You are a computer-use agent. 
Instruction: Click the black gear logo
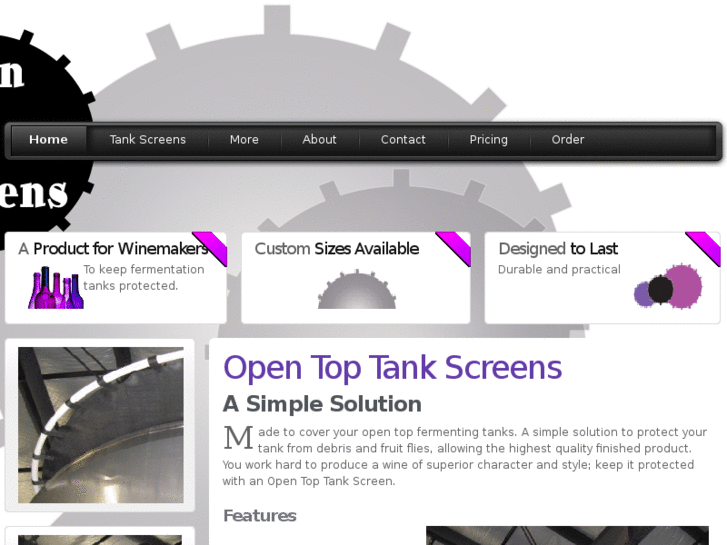(x=44, y=130)
